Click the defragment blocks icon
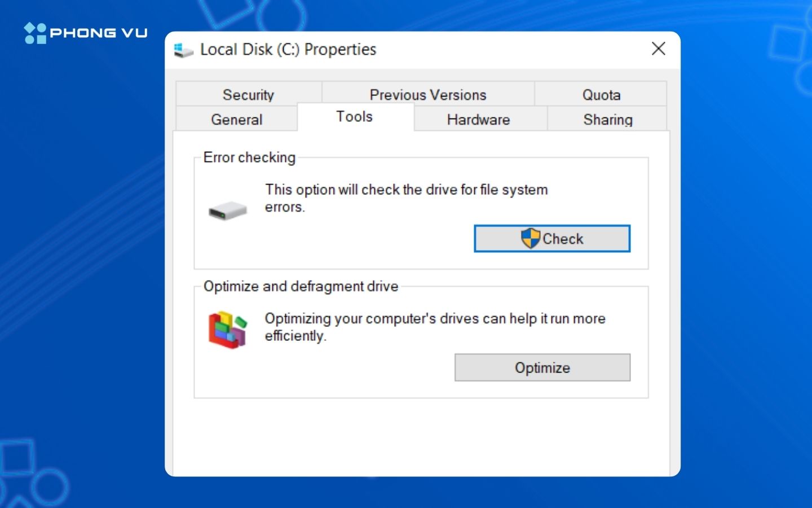The width and height of the screenshot is (812, 508). click(228, 329)
